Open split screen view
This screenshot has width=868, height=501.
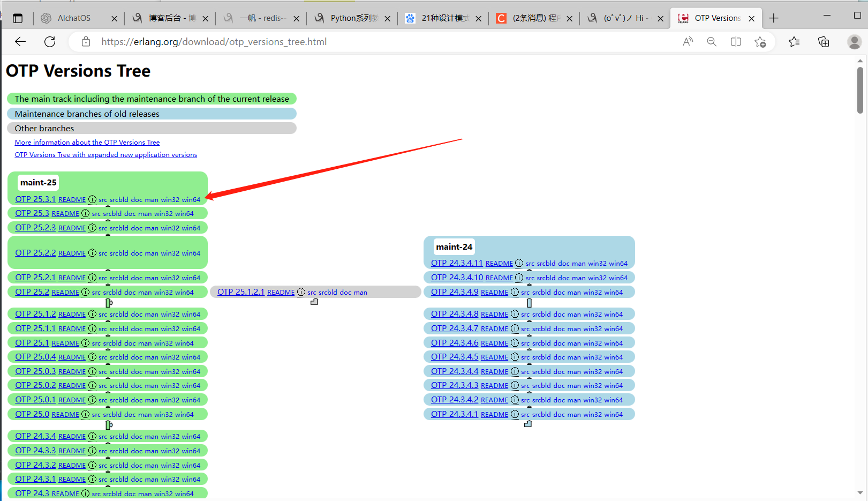point(736,42)
